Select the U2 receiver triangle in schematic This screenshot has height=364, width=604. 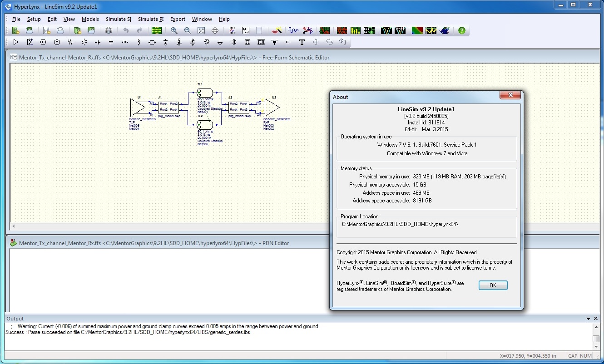coord(272,108)
